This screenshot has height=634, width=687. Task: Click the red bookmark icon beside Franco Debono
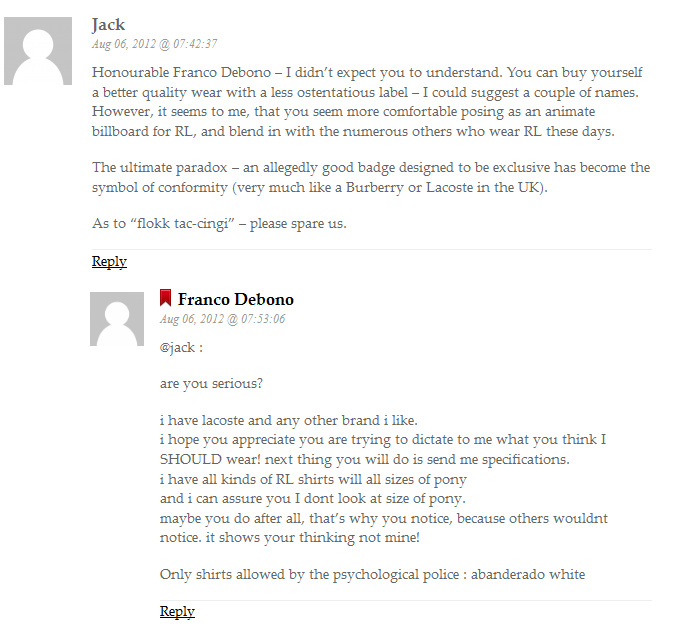[166, 298]
